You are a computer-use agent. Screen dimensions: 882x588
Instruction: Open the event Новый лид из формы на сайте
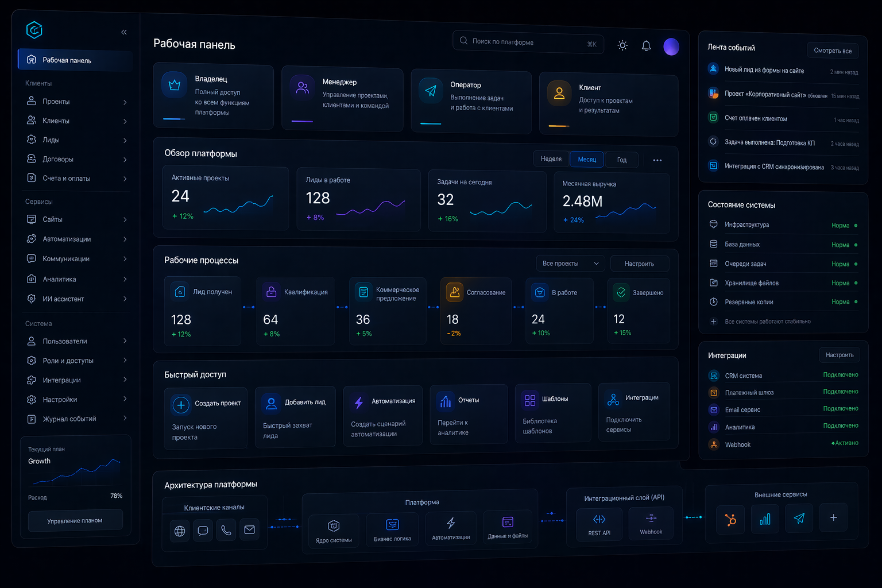pyautogui.click(x=783, y=70)
